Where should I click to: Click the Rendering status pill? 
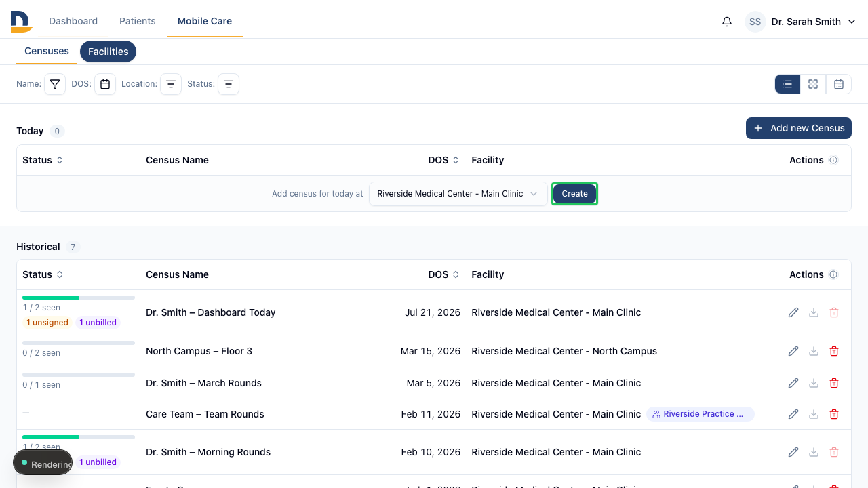43,464
